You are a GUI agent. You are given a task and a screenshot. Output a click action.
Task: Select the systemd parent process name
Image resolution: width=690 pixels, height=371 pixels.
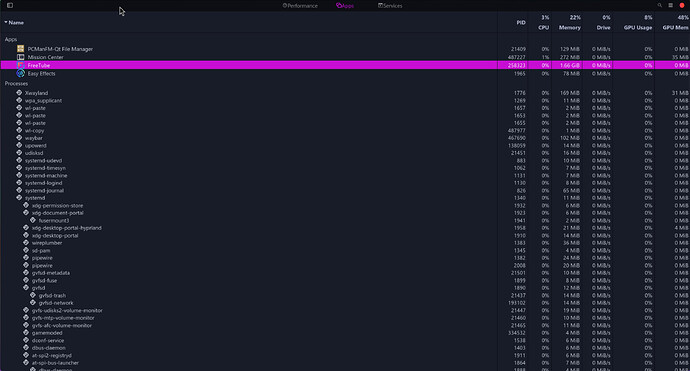(35, 198)
